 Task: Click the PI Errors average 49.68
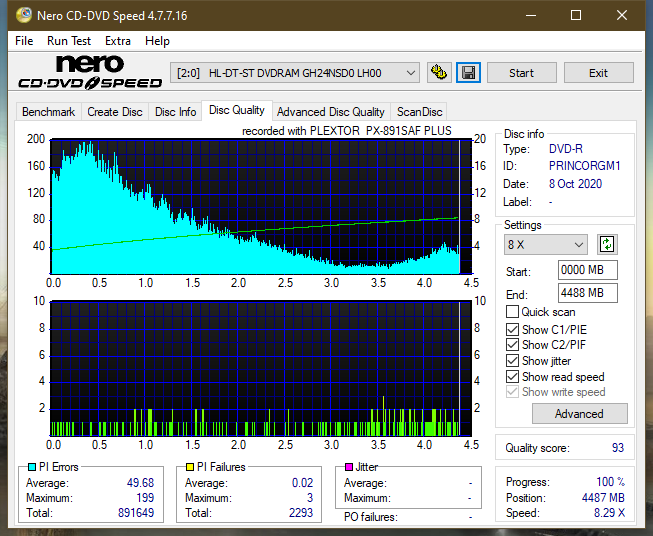pyautogui.click(x=140, y=483)
